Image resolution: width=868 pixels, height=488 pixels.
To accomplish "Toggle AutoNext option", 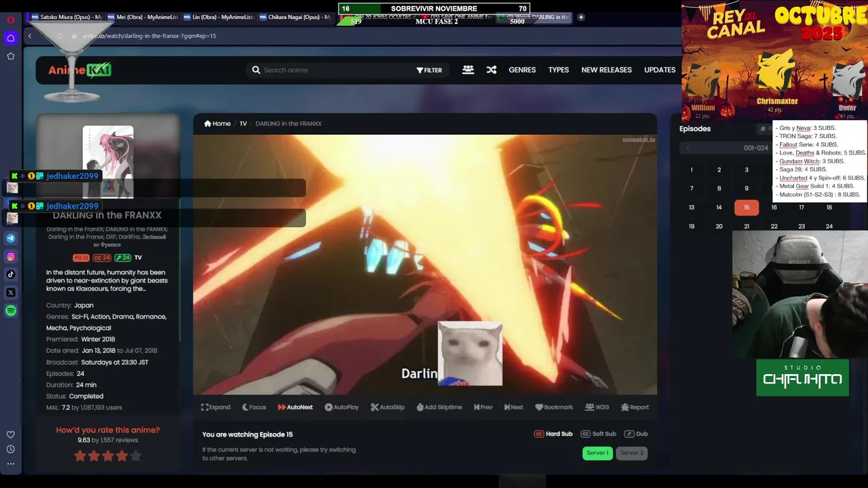I will tap(295, 407).
